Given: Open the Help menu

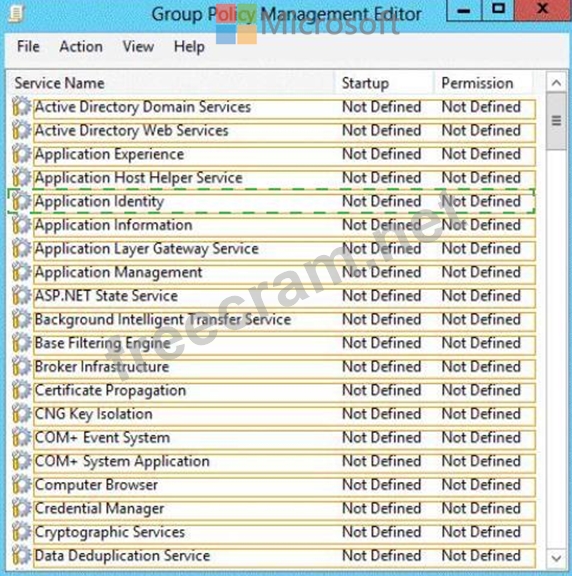Looking at the screenshot, I should tap(189, 47).
